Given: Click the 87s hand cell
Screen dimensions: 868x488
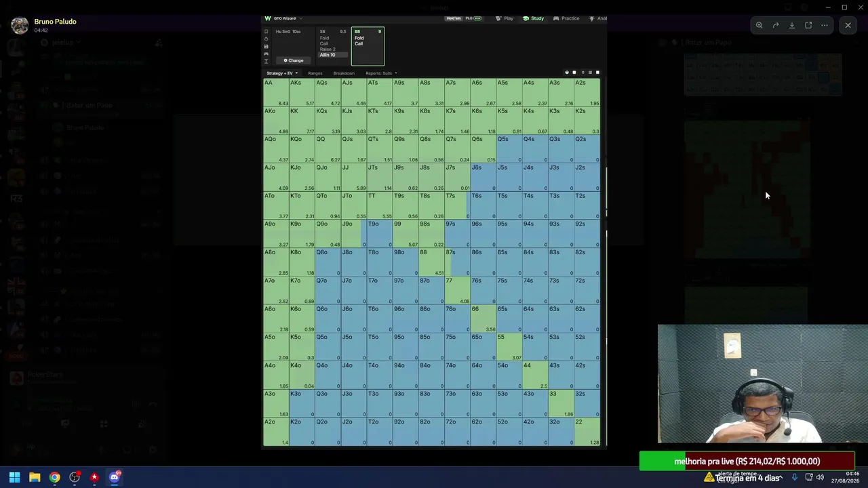Looking at the screenshot, I should (x=457, y=262).
